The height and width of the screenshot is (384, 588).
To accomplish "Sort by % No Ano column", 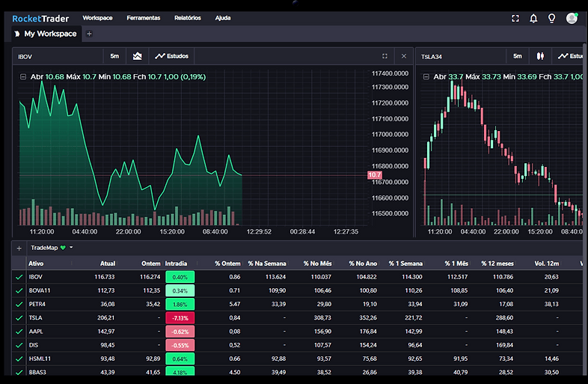I will [x=363, y=263].
